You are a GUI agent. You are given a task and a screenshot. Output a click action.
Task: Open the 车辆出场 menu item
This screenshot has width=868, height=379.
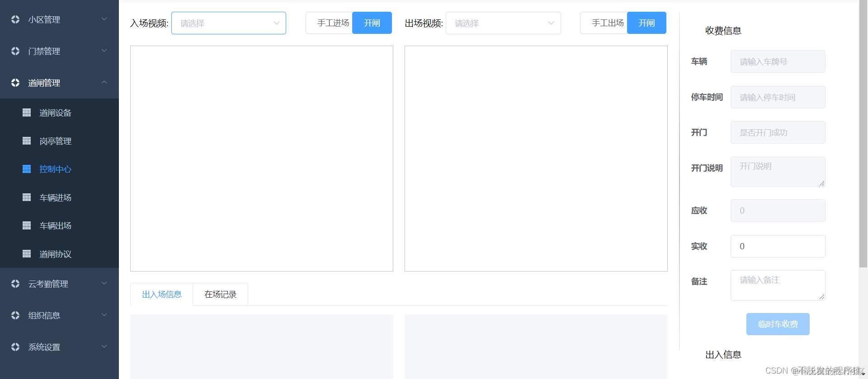coord(59,226)
